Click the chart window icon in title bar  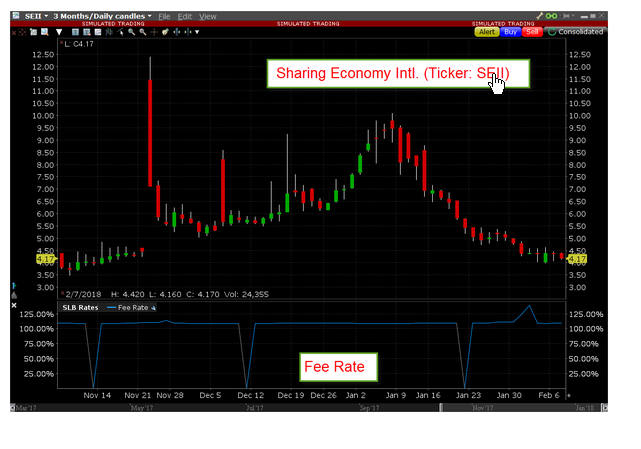pyautogui.click(x=16, y=16)
